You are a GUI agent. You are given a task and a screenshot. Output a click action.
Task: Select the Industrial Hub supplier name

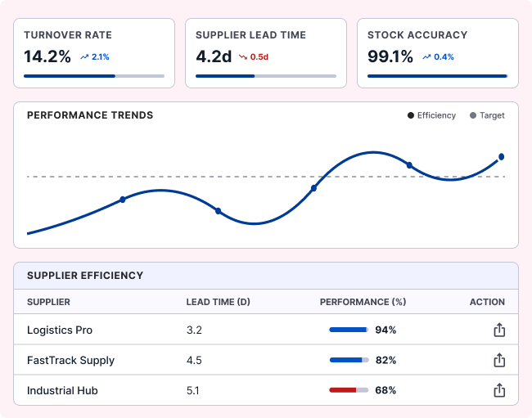pyautogui.click(x=62, y=390)
